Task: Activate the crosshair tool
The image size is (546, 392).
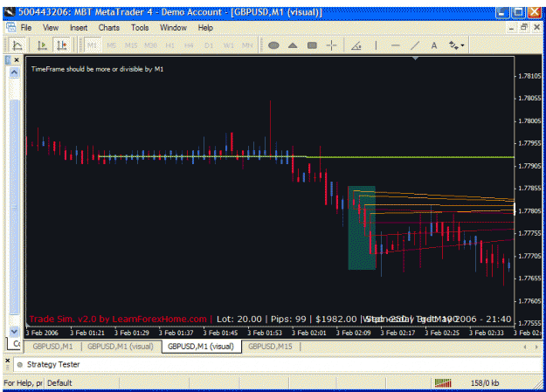Action: click(x=331, y=45)
